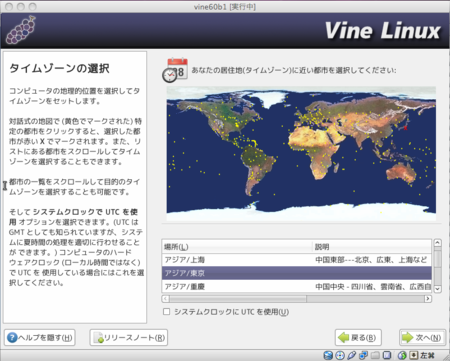This screenshot has height=361, width=450.
Task: Click horizontal scrollbar right arrow
Action: (x=428, y=299)
